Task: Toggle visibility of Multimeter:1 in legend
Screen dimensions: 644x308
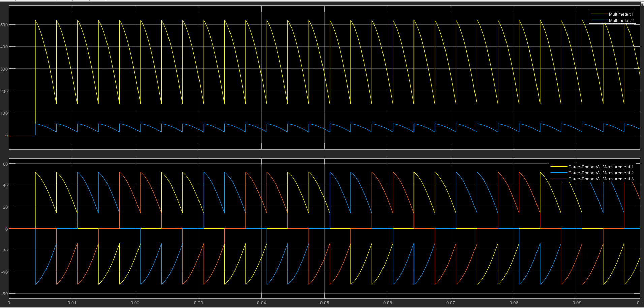Action: [x=612, y=14]
